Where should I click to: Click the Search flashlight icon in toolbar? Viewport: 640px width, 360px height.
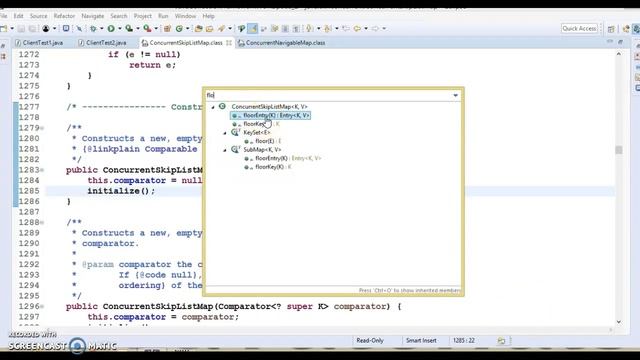[222, 29]
